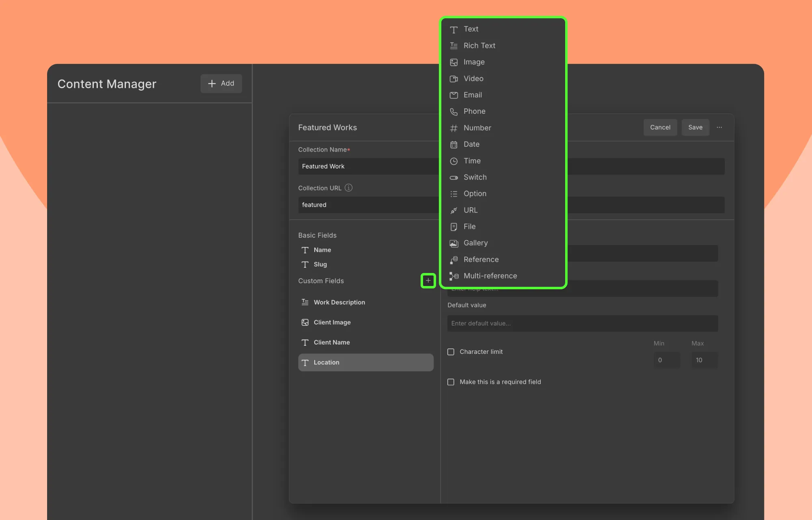The image size is (812, 520).
Task: Check Make this is a required field
Action: (x=451, y=382)
